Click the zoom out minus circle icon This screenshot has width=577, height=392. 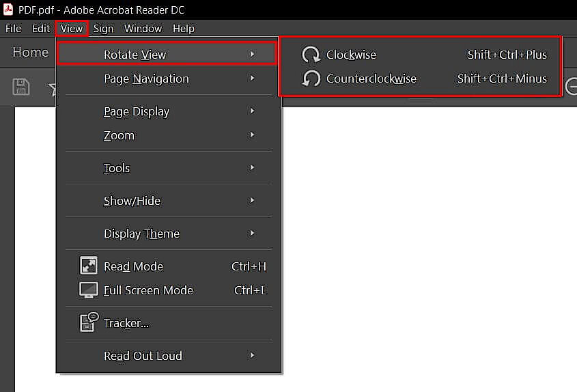pos(571,87)
